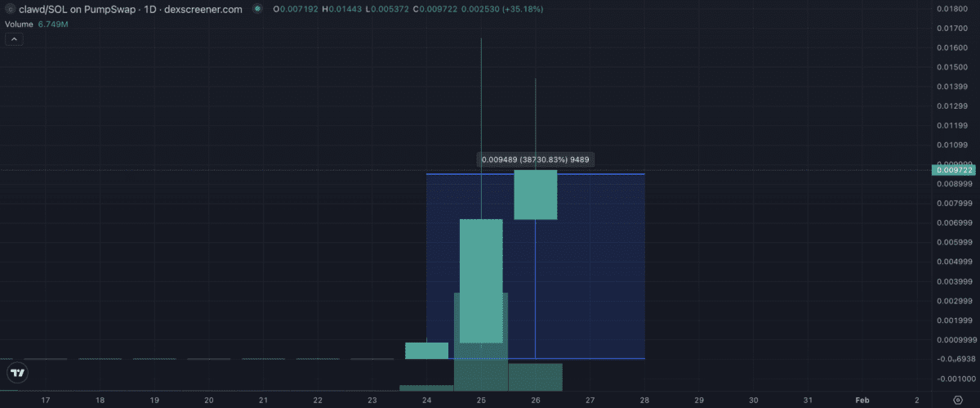This screenshot has height=408, width=980.
Task: Click the 28 date label on time axis
Action: click(x=644, y=400)
